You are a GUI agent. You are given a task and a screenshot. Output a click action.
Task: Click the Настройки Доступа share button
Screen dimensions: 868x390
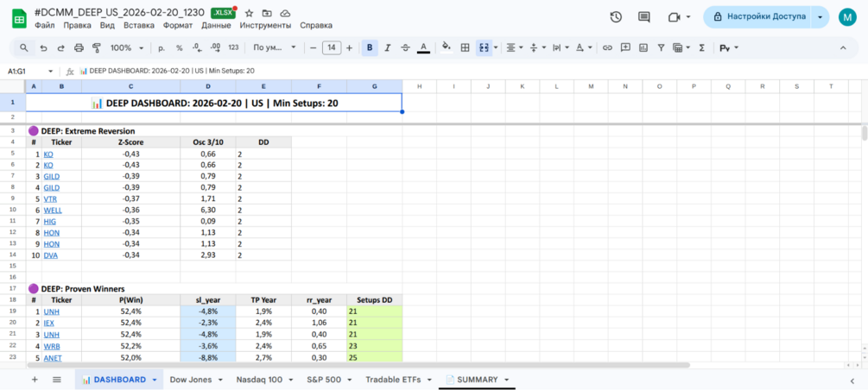coord(759,17)
